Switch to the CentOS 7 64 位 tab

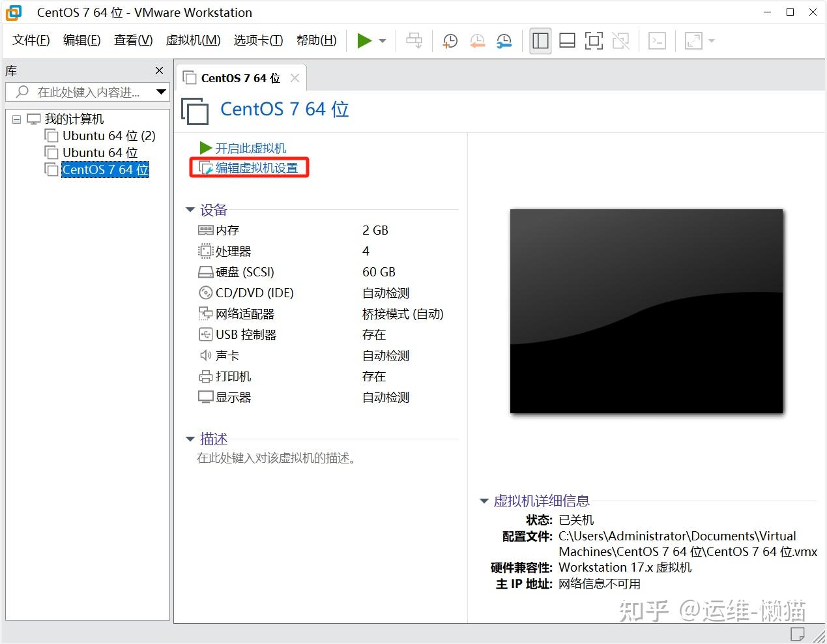tap(239, 77)
